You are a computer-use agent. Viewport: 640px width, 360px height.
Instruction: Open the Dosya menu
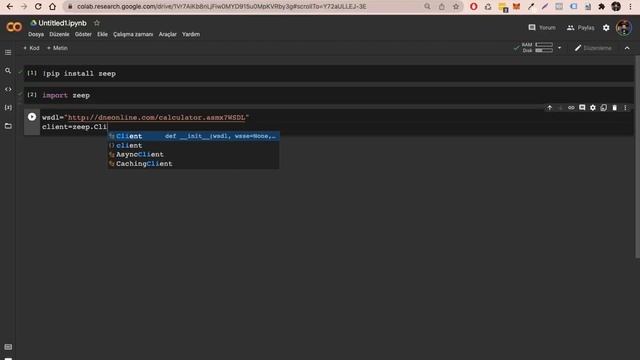[36, 34]
